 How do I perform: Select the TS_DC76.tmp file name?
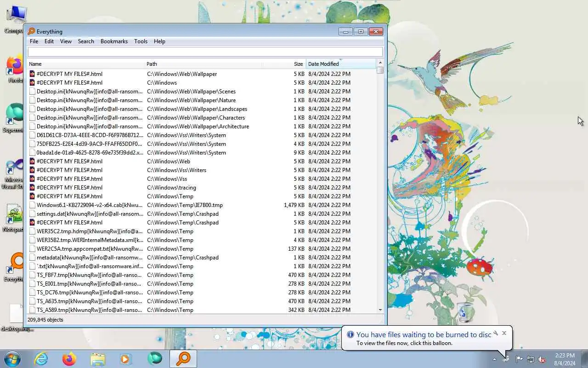tap(90, 292)
